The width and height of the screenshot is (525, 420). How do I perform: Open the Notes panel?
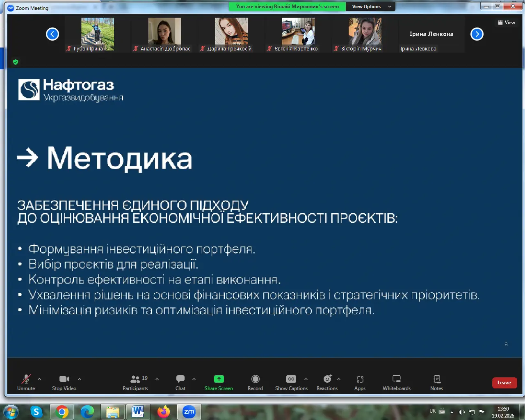click(436, 382)
